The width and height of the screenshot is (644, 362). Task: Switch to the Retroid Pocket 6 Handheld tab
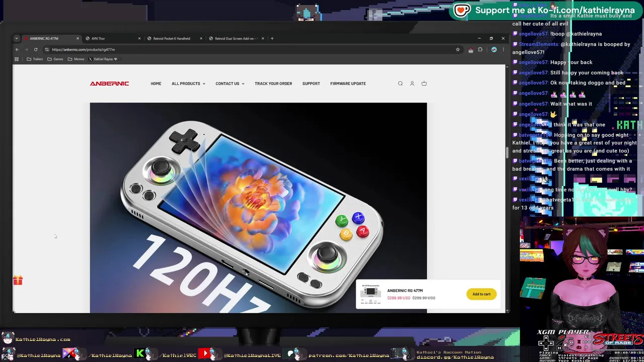point(174,38)
